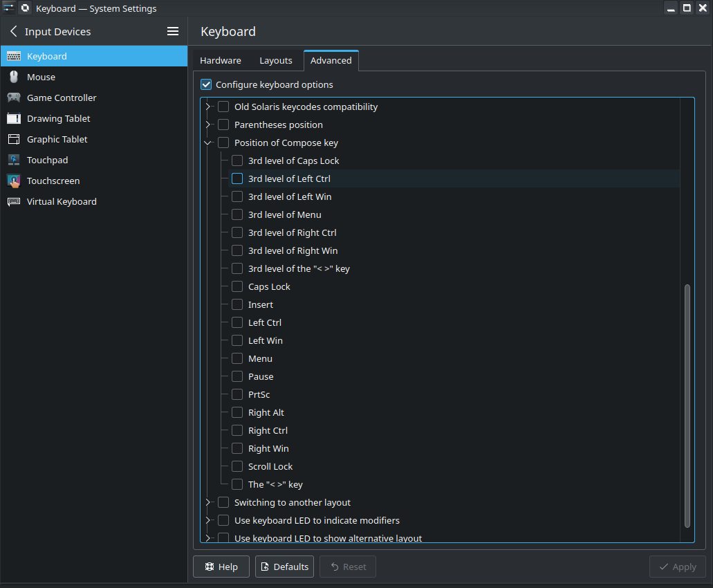Maximize the System Settings window
This screenshot has height=588, width=713.
tap(687, 8)
